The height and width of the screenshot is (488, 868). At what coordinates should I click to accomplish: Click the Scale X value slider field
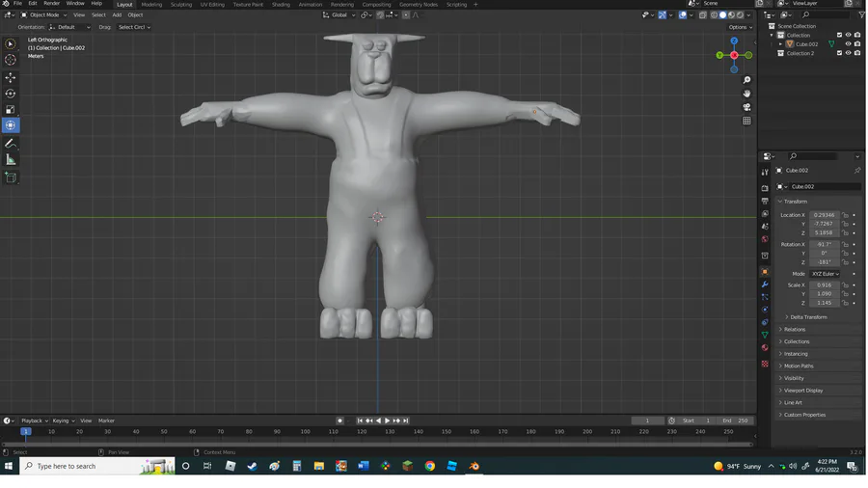824,285
